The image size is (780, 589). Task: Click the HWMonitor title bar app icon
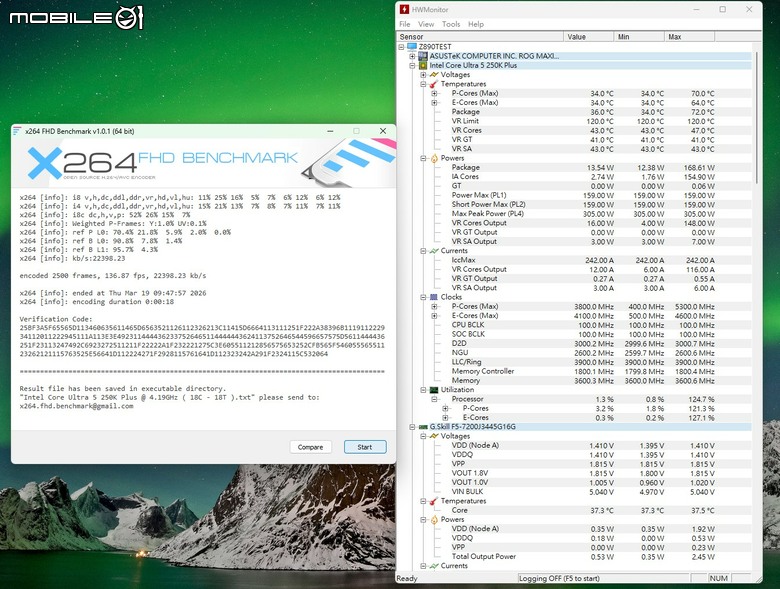pos(404,9)
